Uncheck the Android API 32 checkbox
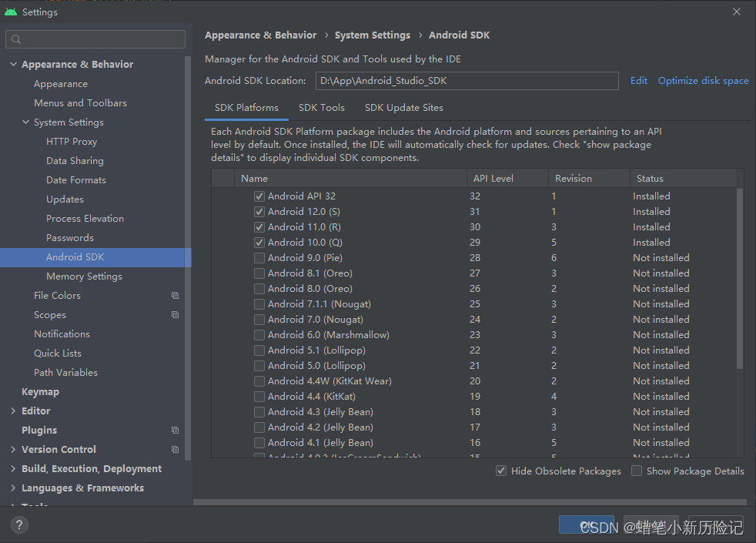Viewport: 756px width, 543px height. tap(259, 196)
